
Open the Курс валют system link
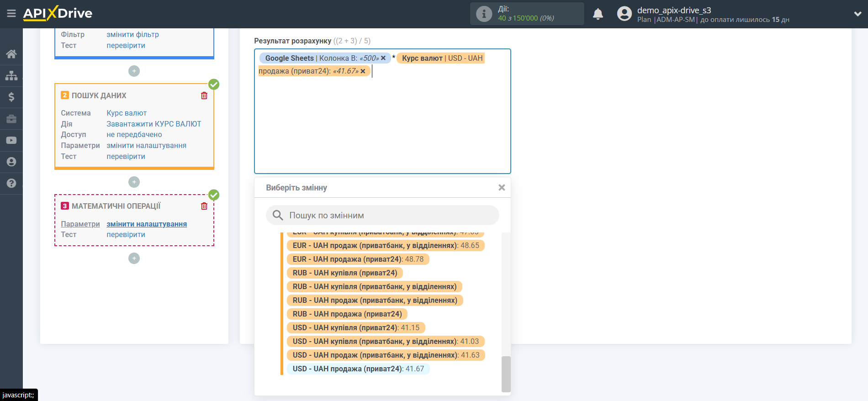pyautogui.click(x=127, y=113)
